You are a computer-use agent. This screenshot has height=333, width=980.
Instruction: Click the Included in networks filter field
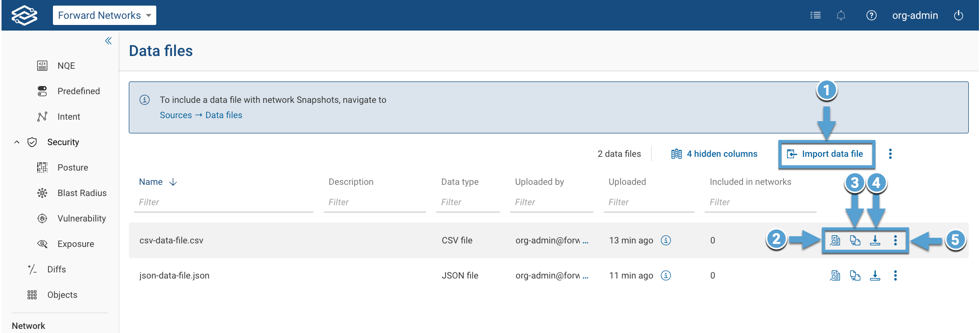coord(761,202)
